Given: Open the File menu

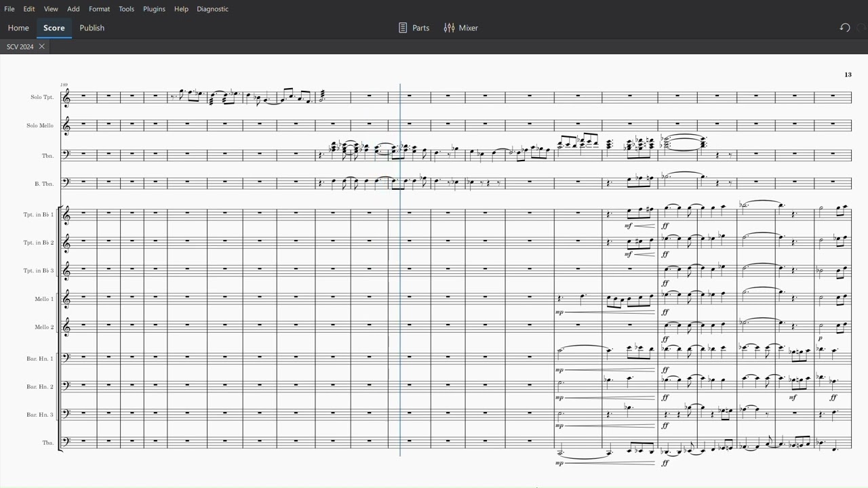Looking at the screenshot, I should click(x=9, y=9).
